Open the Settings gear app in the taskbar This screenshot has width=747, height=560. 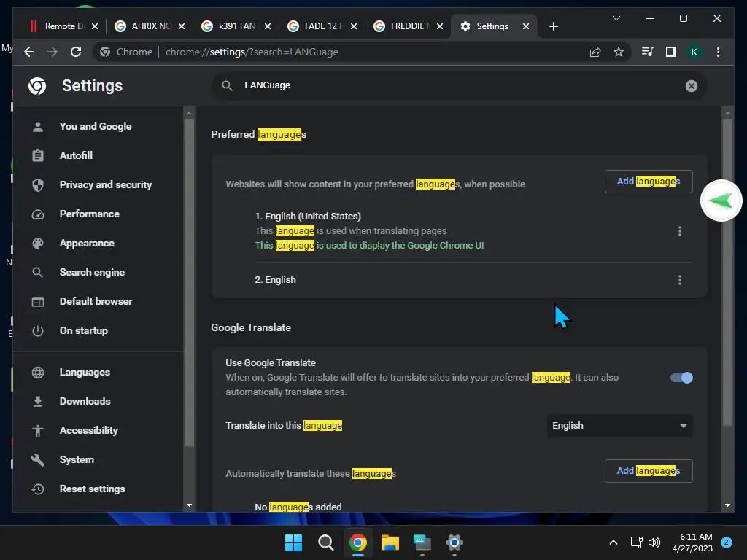pyautogui.click(x=454, y=542)
